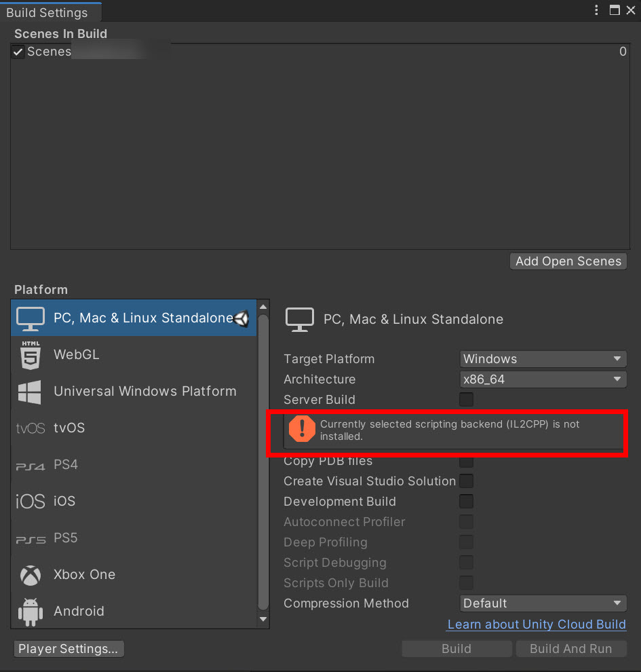Select the WebGL platform

[x=134, y=355]
